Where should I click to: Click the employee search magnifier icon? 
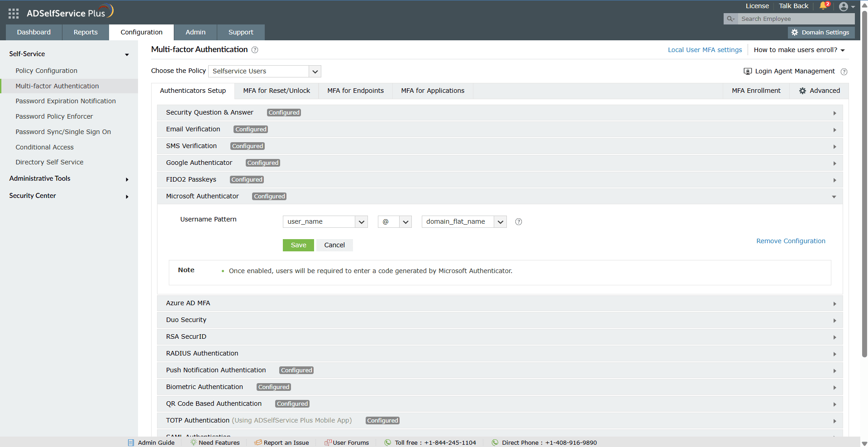coord(730,19)
